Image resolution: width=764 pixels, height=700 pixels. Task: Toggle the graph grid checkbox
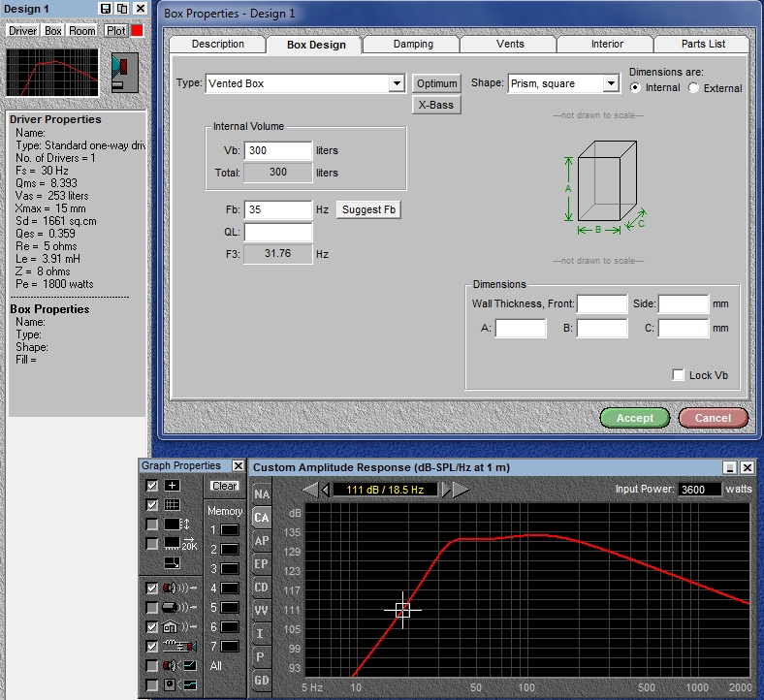point(152,505)
